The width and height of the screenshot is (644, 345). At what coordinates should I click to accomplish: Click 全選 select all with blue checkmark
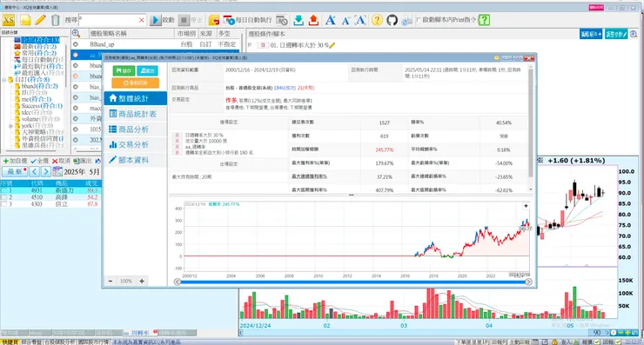click(x=39, y=161)
